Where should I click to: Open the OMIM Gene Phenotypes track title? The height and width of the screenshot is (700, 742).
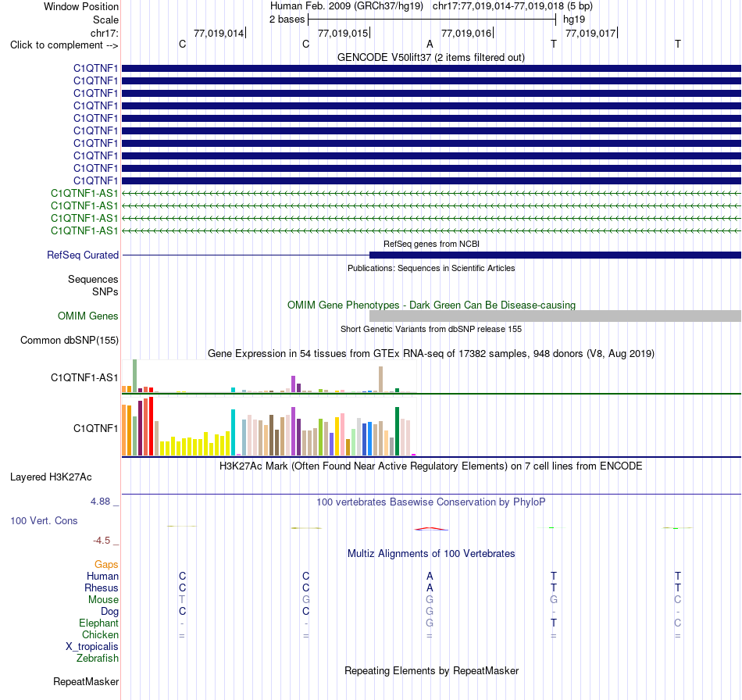[x=431, y=305]
